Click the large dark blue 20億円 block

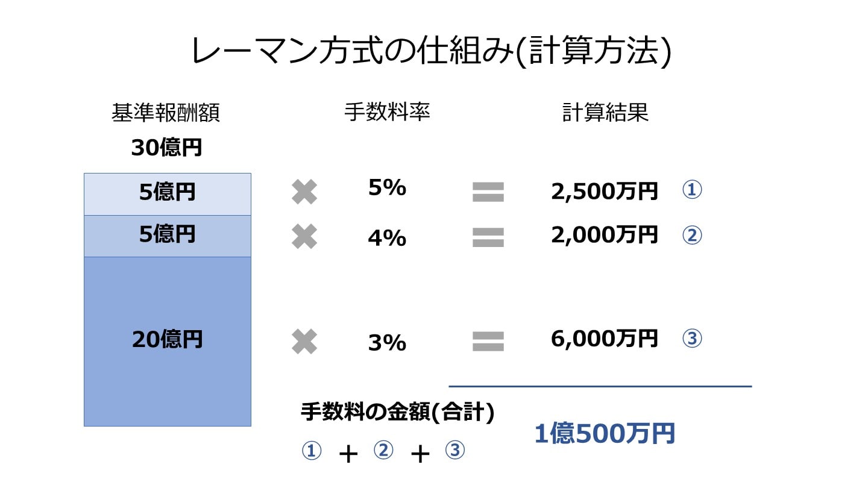pos(167,341)
